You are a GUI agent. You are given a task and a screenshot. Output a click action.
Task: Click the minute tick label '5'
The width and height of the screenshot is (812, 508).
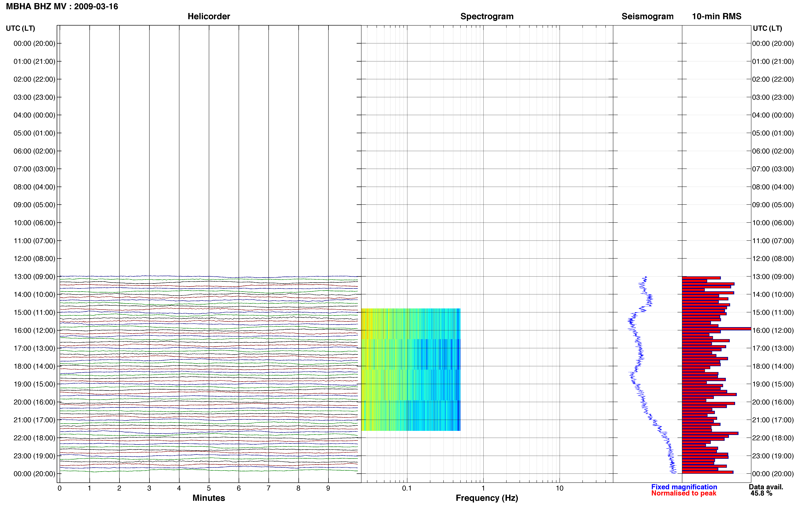click(209, 488)
